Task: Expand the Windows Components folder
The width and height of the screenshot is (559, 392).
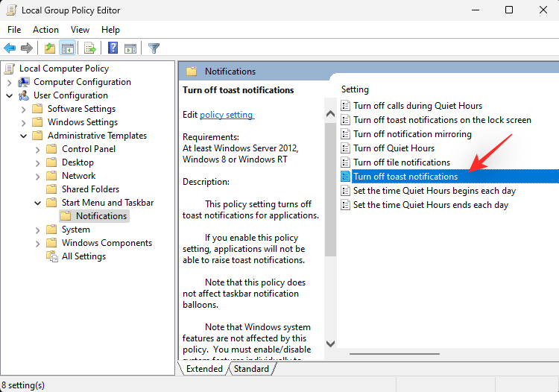Action: click(x=37, y=243)
